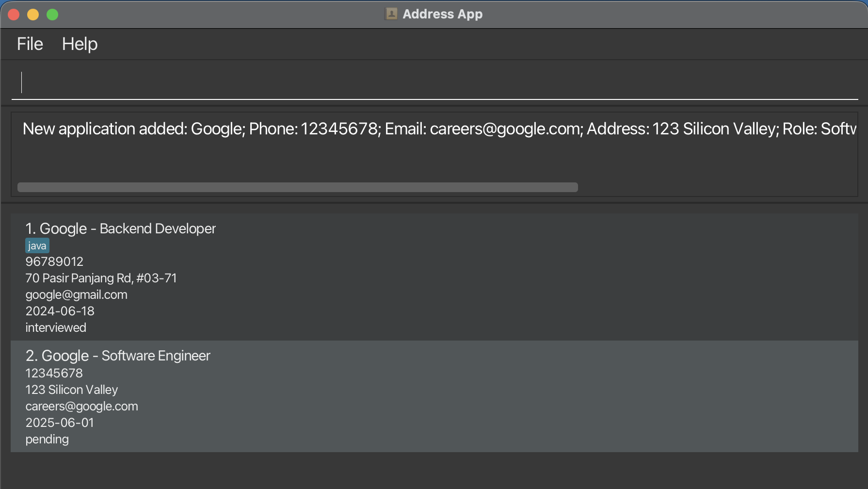Open the File menu

pyautogui.click(x=30, y=44)
